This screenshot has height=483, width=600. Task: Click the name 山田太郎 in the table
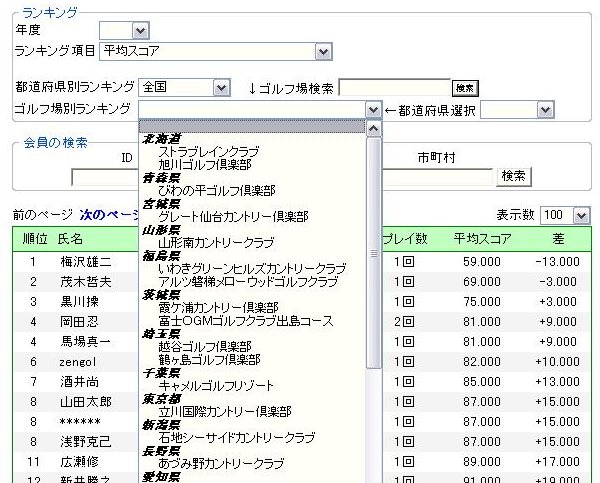pos(86,402)
